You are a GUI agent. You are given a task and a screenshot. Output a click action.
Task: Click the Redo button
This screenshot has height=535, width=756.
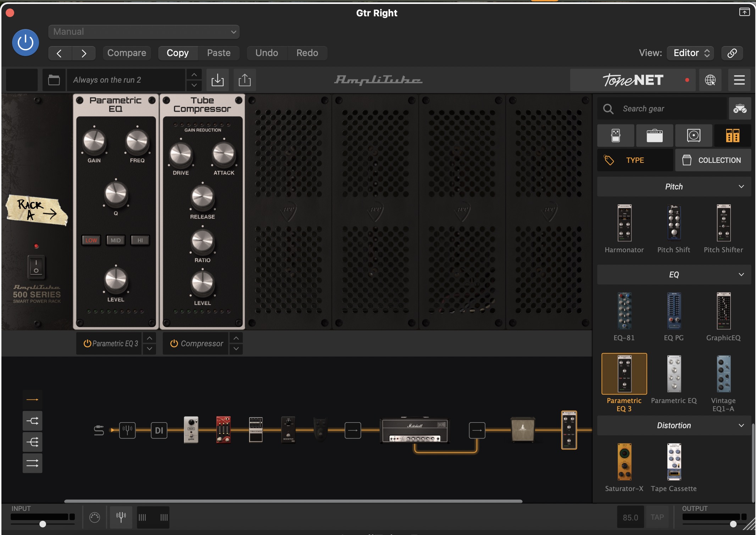tap(307, 53)
